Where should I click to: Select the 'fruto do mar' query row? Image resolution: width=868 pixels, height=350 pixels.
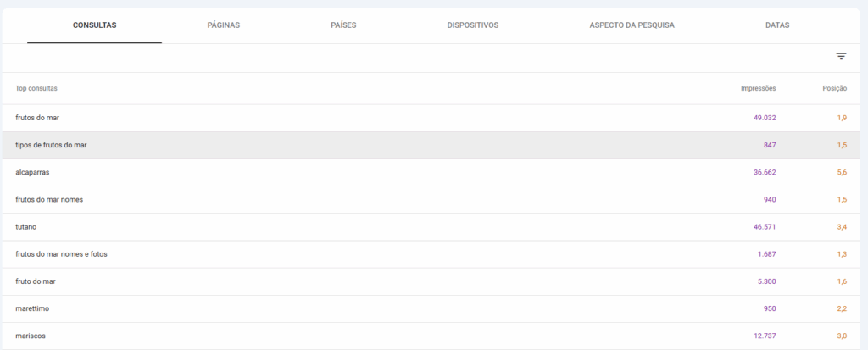(36, 281)
